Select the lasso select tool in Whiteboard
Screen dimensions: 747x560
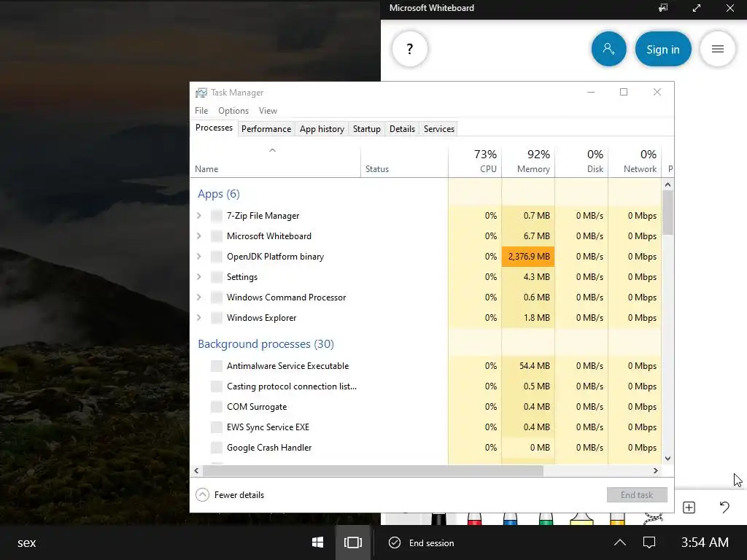point(653,518)
